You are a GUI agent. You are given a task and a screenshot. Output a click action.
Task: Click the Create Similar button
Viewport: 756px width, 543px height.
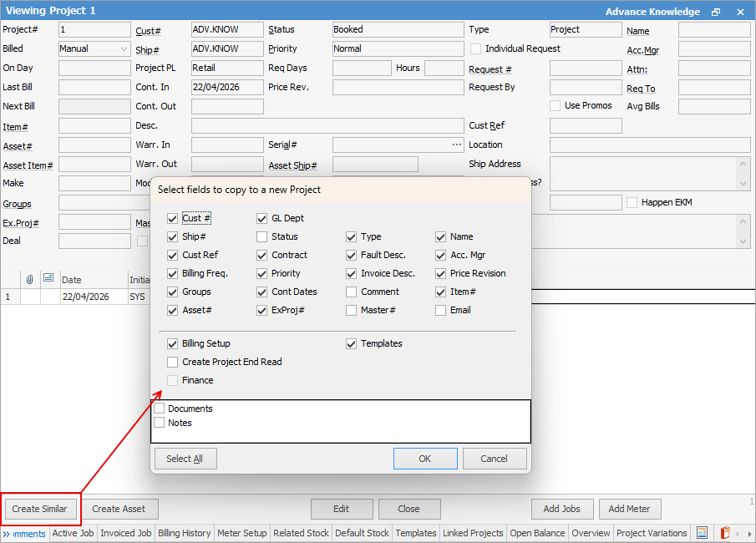(39, 509)
